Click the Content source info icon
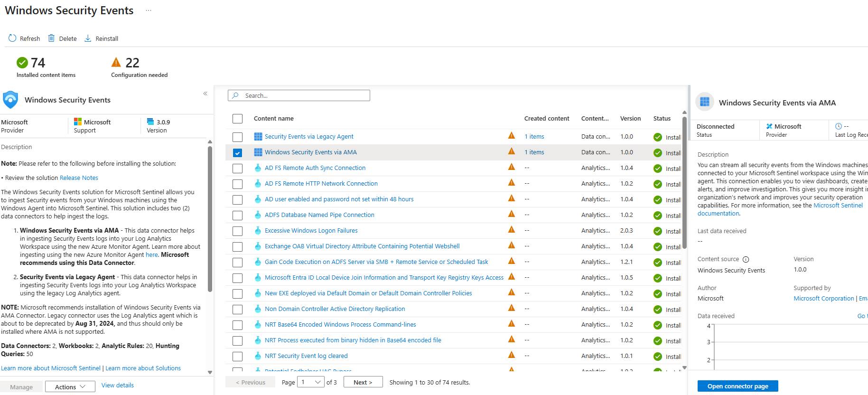Image resolution: width=868 pixels, height=395 pixels. (x=746, y=259)
